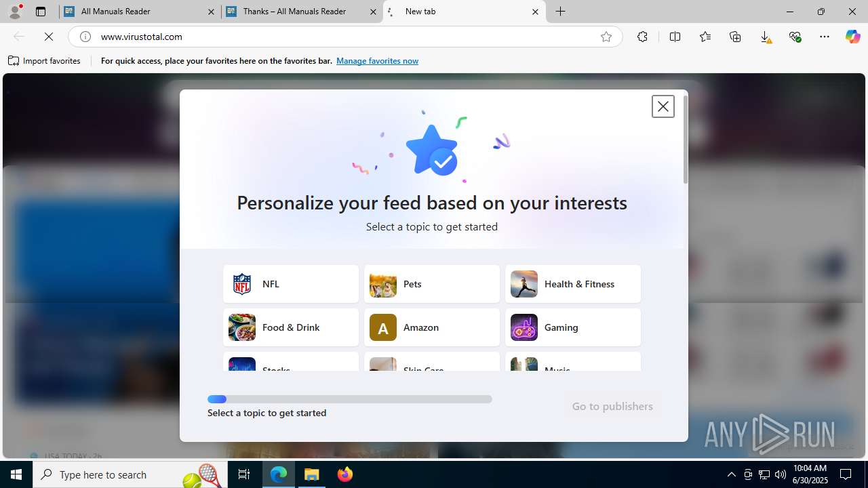Open the clock and calendar
The image size is (868, 488).
[x=810, y=474]
